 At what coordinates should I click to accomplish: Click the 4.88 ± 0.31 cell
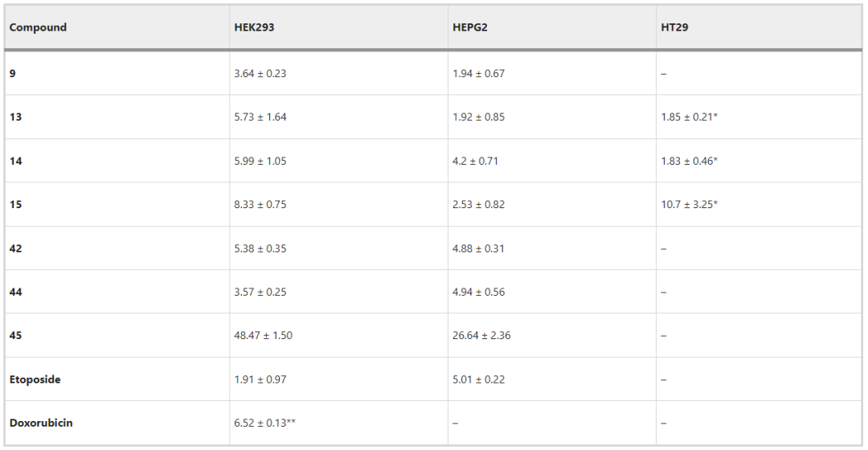478,248
